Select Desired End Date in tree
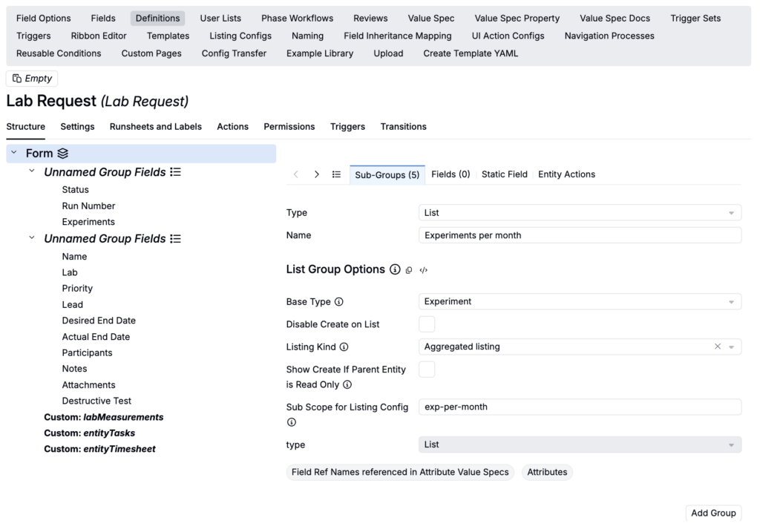The image size is (760, 532). (99, 321)
